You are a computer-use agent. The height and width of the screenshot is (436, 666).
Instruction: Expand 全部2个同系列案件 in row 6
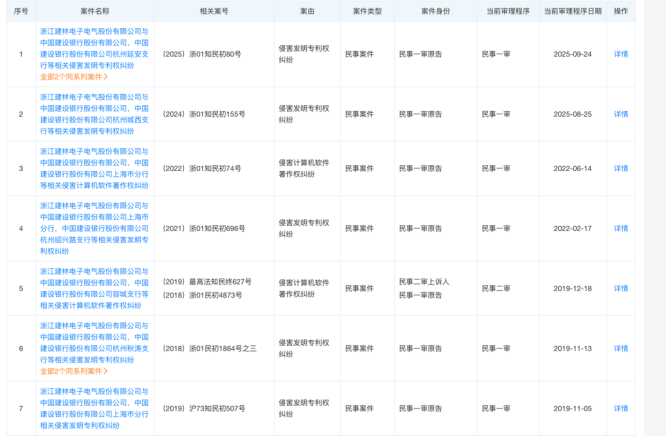[x=74, y=370]
